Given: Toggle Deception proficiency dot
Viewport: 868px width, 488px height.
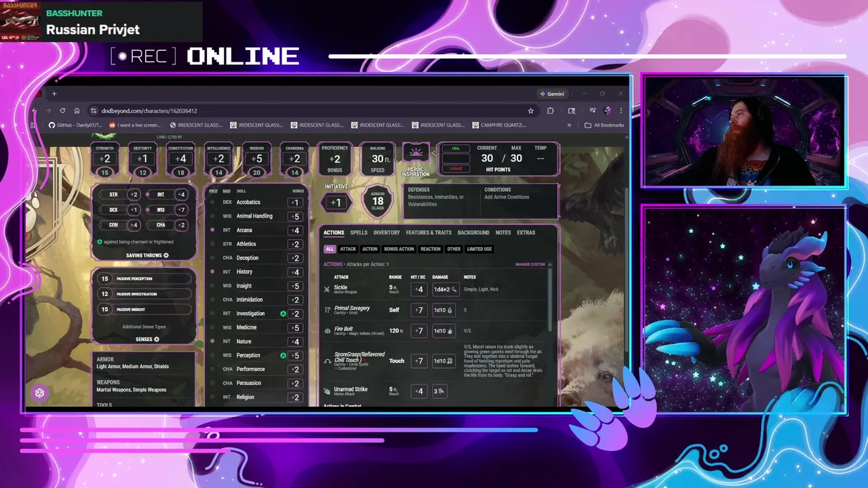Looking at the screenshot, I should (212, 258).
